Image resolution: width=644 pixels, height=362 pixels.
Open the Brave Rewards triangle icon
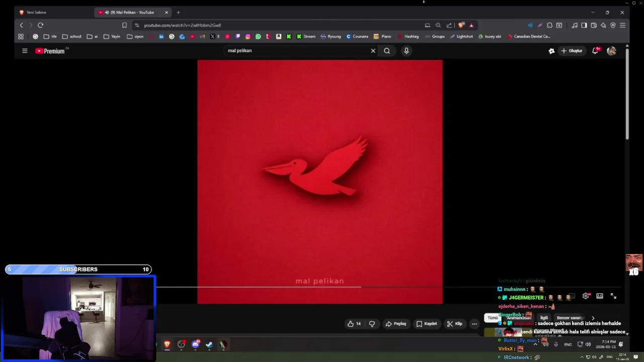tap(471, 25)
